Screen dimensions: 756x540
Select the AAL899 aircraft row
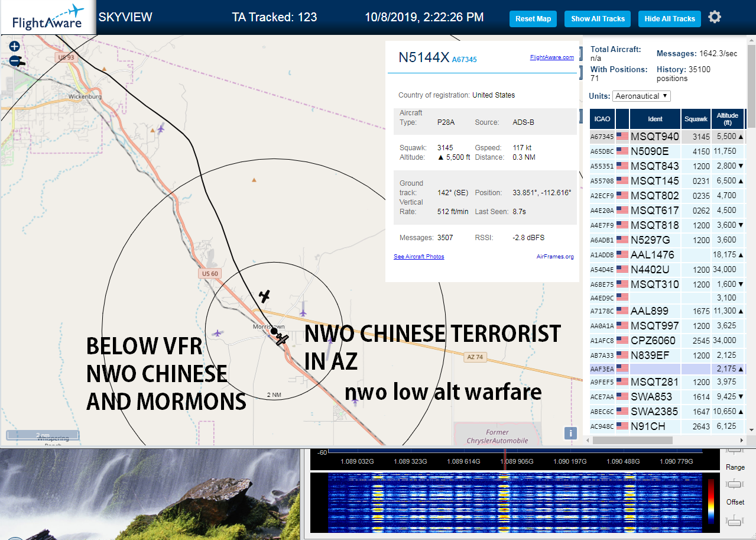point(667,311)
